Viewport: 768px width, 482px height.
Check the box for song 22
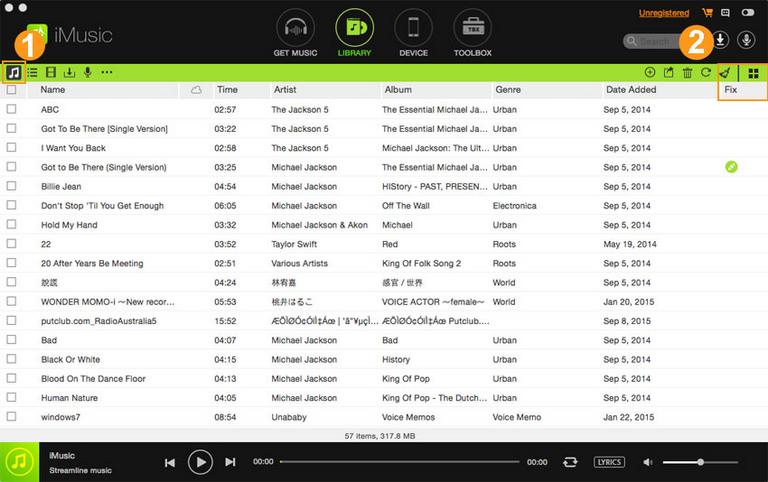click(x=11, y=243)
